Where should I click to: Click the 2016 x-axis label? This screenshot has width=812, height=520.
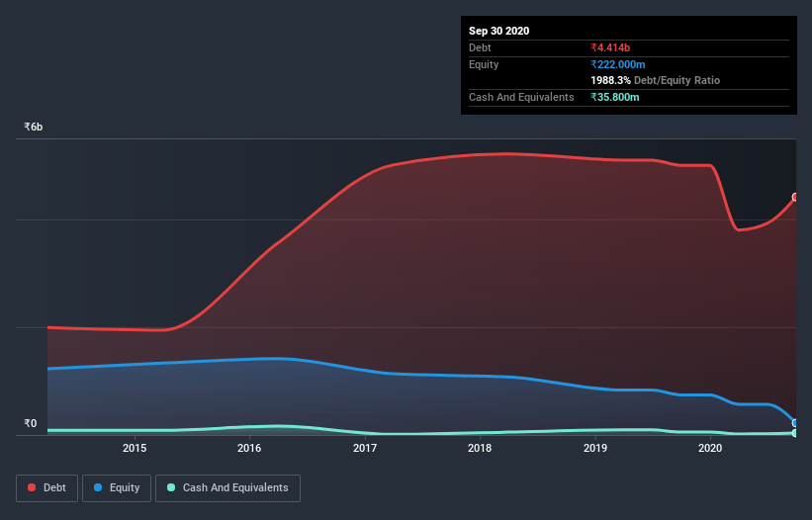click(x=249, y=448)
